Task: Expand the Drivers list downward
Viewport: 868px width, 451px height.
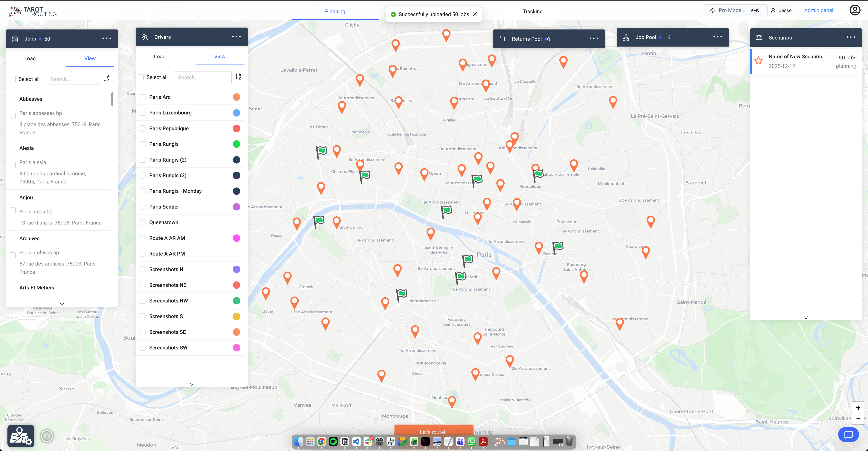Action: pyautogui.click(x=191, y=384)
